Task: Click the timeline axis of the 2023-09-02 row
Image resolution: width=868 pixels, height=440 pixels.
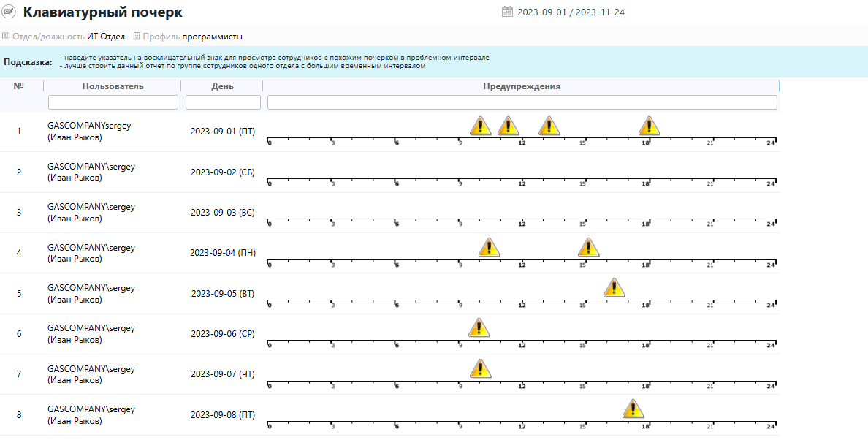Action: tap(522, 181)
